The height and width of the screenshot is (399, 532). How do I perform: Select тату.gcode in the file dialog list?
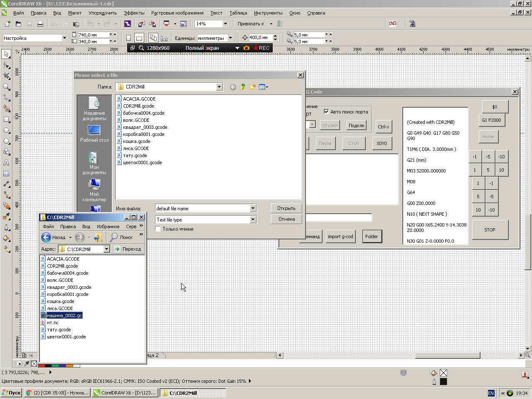135,155
